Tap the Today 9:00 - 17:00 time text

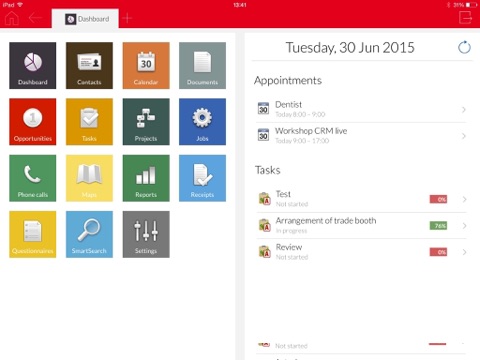tap(302, 141)
